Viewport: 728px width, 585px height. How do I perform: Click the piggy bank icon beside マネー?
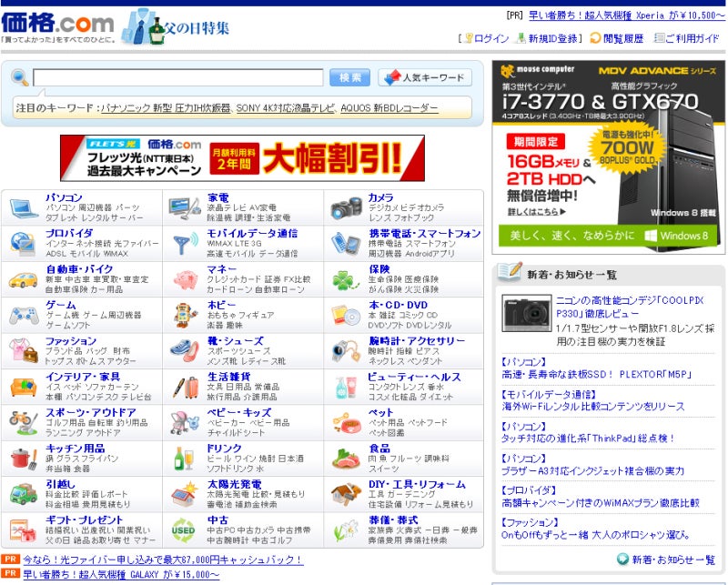click(x=186, y=279)
